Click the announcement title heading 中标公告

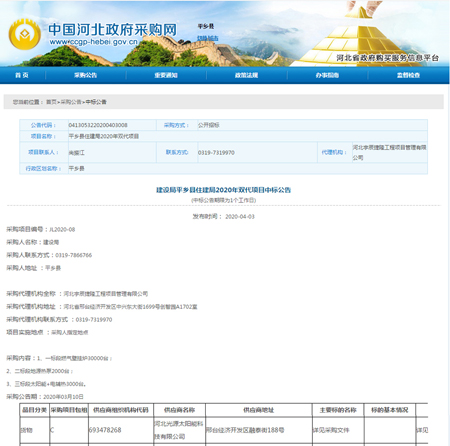point(223,190)
